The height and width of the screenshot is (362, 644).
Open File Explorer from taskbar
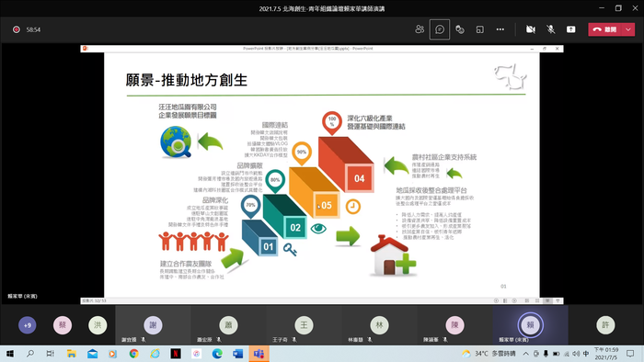click(x=72, y=354)
